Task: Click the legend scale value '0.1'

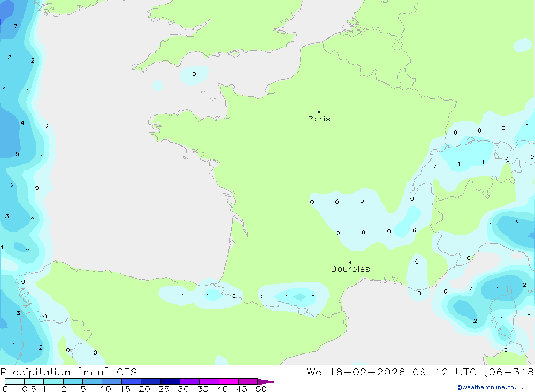Action: (9, 389)
